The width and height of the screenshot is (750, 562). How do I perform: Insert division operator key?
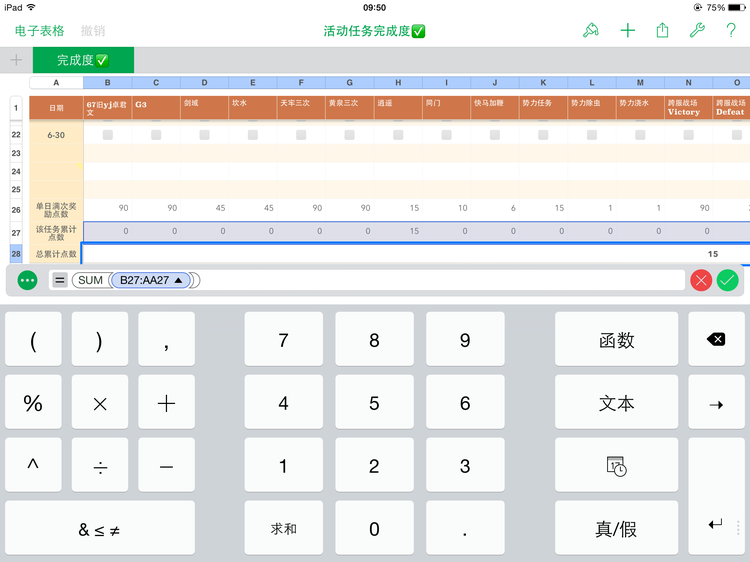[x=100, y=465]
